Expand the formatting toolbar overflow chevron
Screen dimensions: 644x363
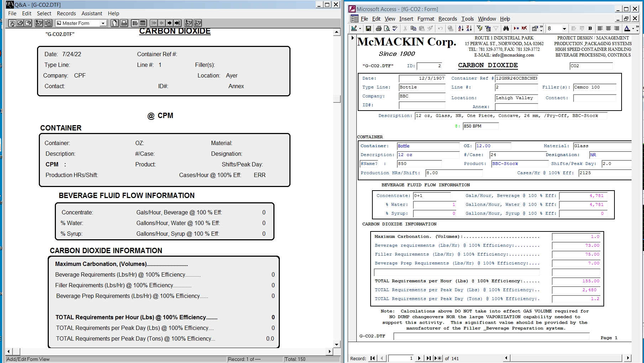(637, 28)
